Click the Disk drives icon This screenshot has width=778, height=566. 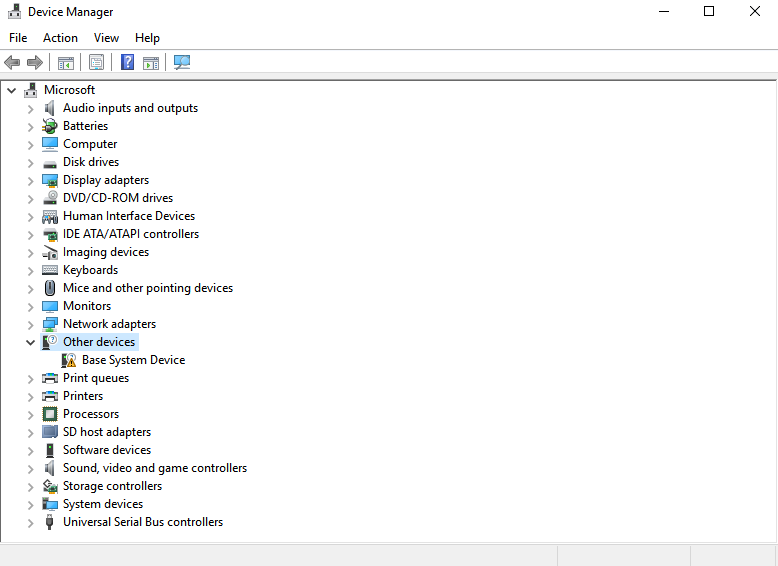point(50,164)
